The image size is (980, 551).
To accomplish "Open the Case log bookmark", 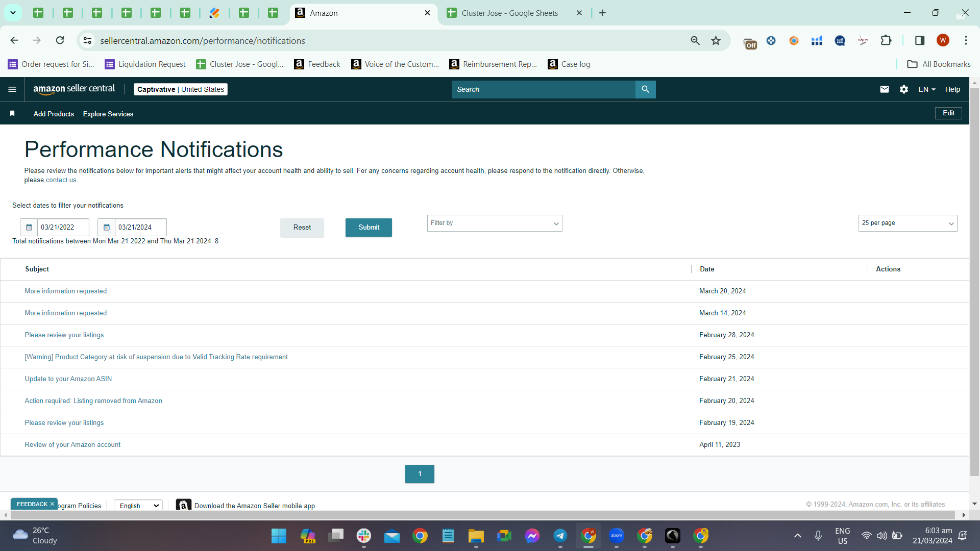I will click(569, 64).
